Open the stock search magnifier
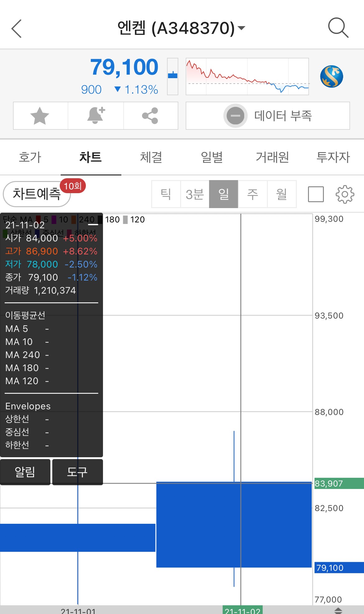364x614 pixels. (x=338, y=28)
